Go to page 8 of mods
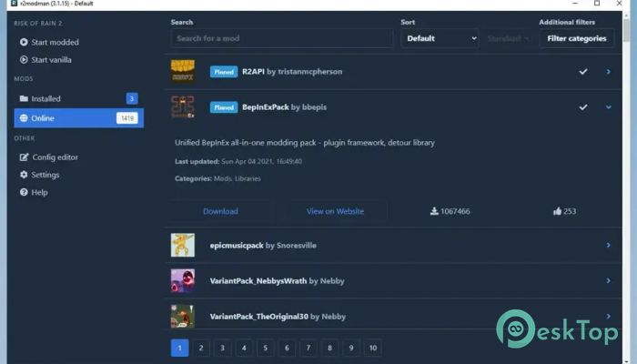The height and width of the screenshot is (364, 637). (x=329, y=348)
